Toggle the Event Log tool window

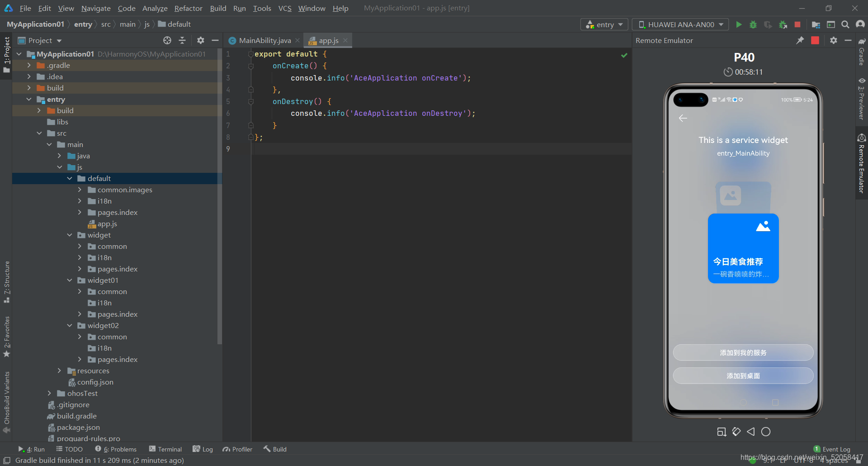pos(832,449)
